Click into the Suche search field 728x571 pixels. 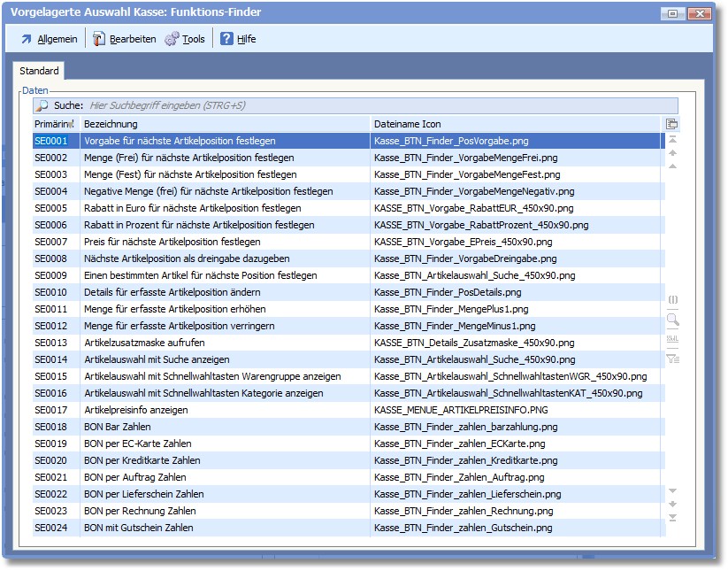coord(354,105)
